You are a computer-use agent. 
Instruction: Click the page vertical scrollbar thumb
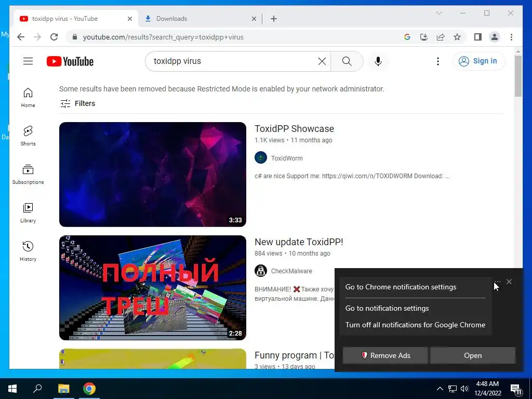518,76
